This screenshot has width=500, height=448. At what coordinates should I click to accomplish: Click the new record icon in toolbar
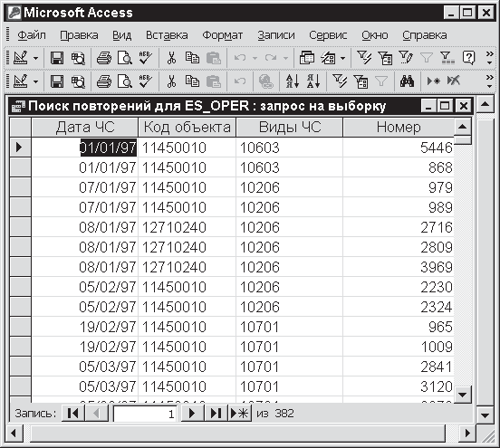[x=433, y=81]
